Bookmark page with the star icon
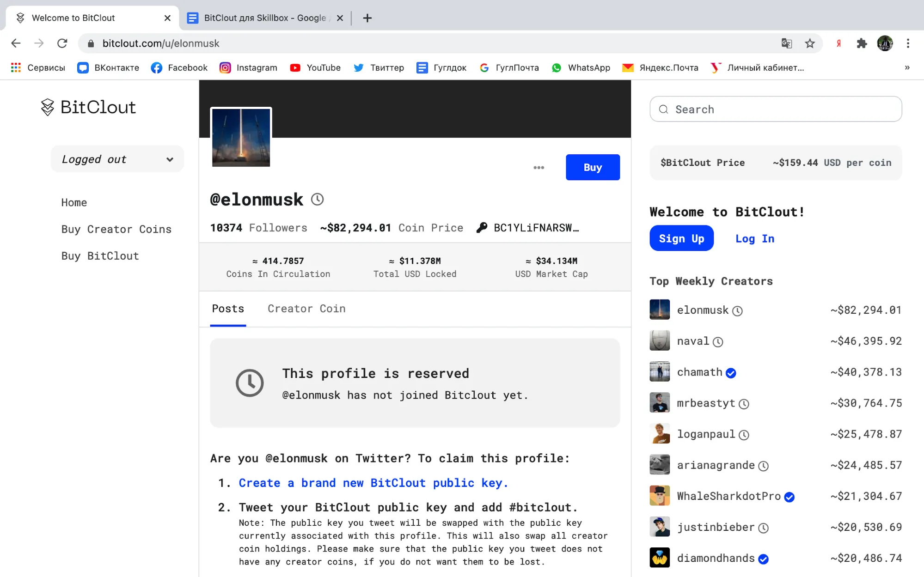 click(810, 43)
